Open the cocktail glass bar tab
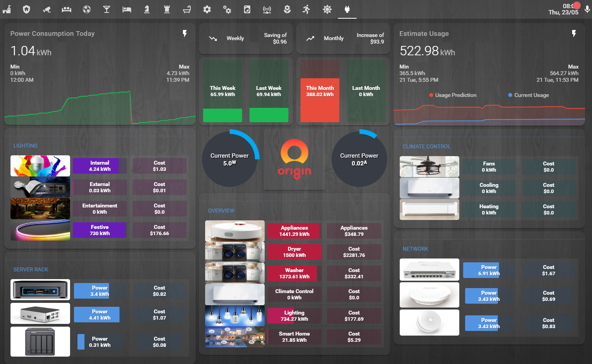 (107, 9)
